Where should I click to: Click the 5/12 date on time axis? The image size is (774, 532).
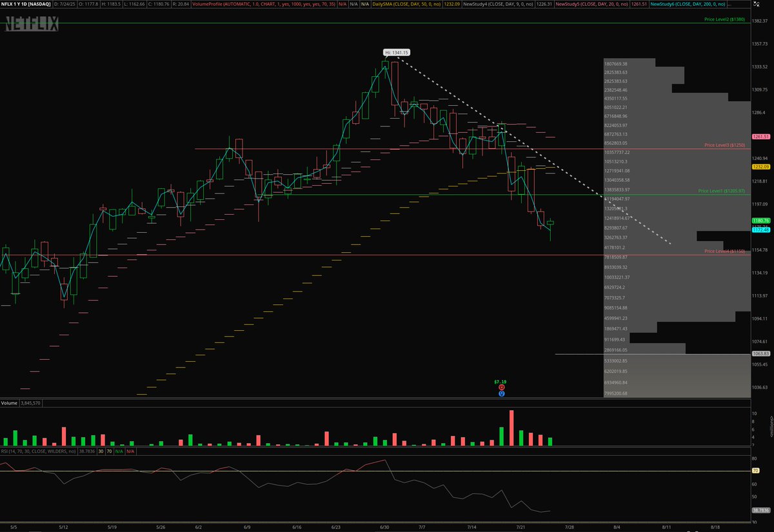coord(63,527)
